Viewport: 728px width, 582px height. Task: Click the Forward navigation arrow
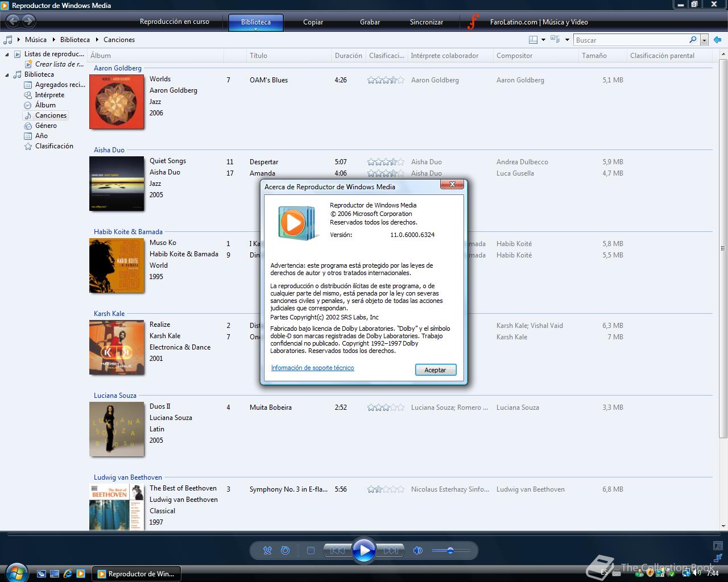click(28, 22)
